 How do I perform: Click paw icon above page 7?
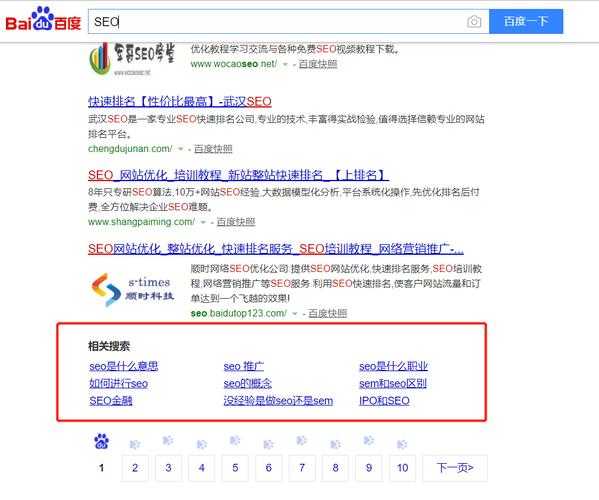point(301,440)
